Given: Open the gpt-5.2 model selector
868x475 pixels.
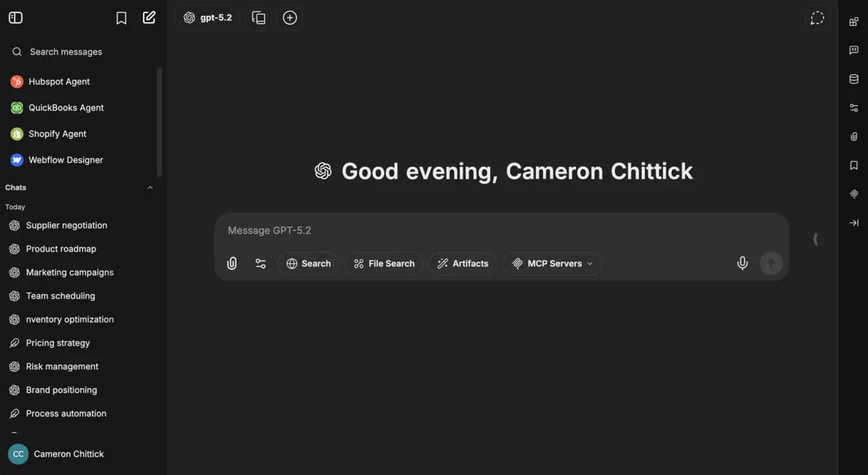Looking at the screenshot, I should click(208, 16).
